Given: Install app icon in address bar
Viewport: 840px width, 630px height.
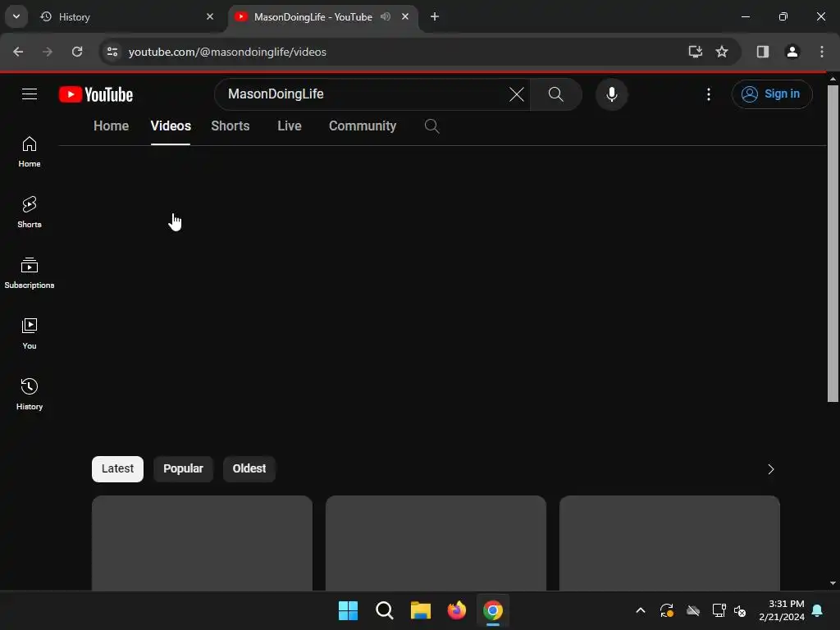Looking at the screenshot, I should pyautogui.click(x=695, y=52).
